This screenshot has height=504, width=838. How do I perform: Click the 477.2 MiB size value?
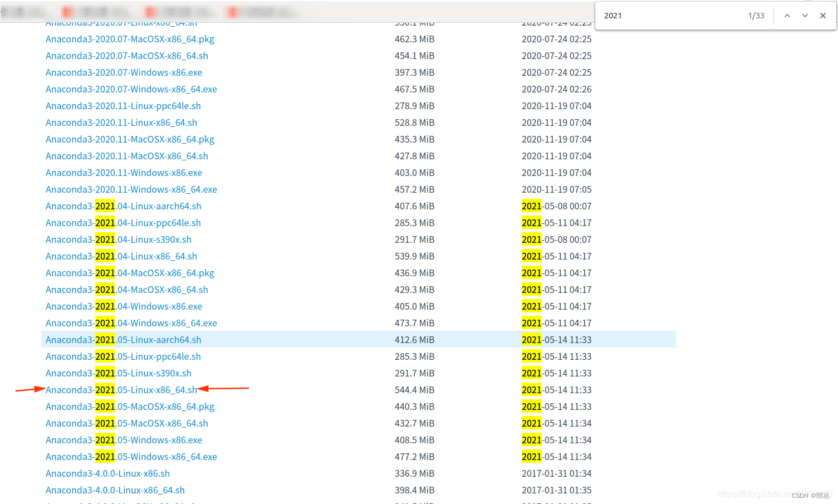(414, 457)
